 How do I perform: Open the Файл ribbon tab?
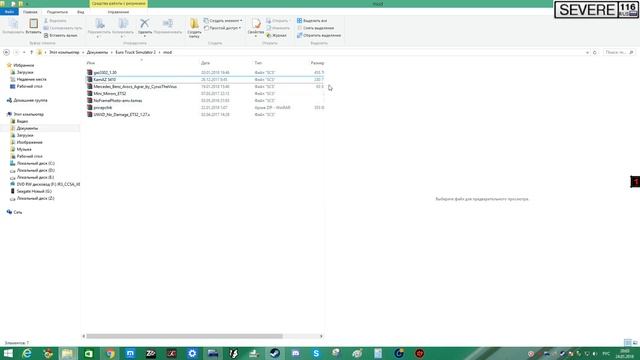pyautogui.click(x=9, y=12)
